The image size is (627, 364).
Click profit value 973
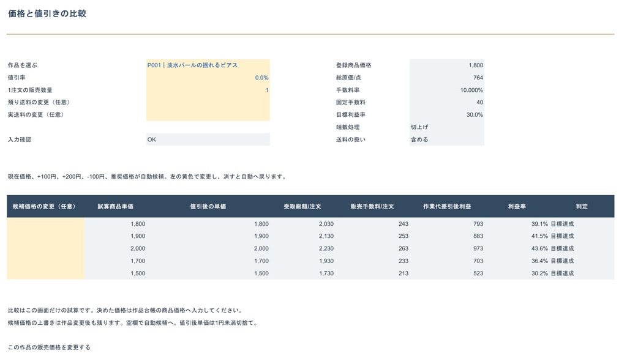(x=478, y=248)
